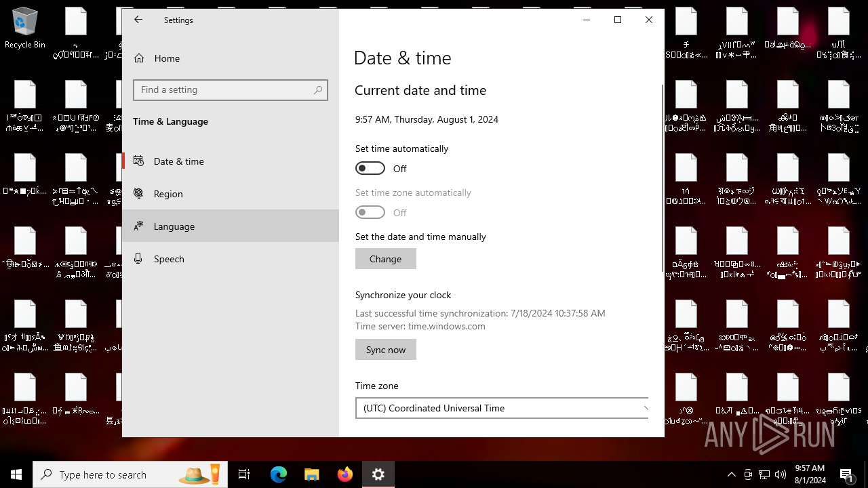
Task: Open the Language settings page
Action: [231, 226]
